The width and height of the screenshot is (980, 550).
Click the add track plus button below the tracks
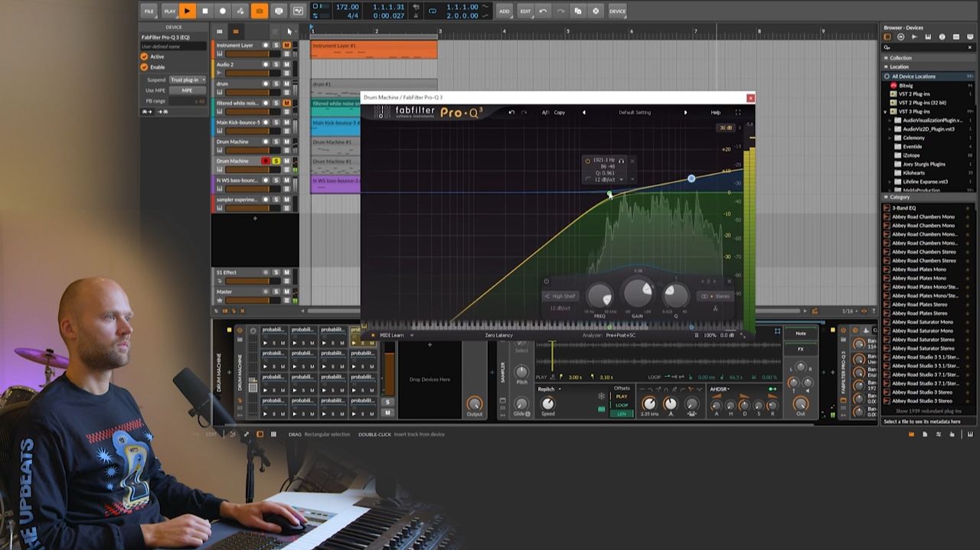(255, 218)
